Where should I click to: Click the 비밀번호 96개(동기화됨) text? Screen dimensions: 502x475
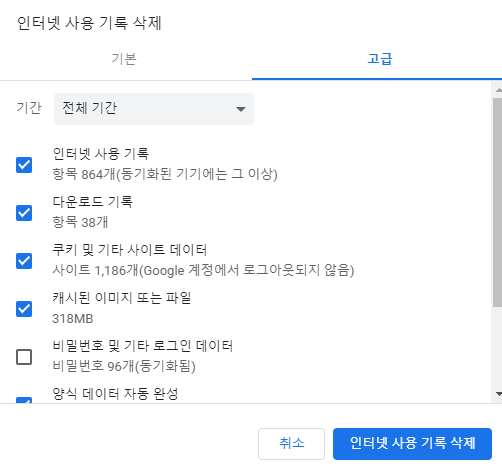124,366
